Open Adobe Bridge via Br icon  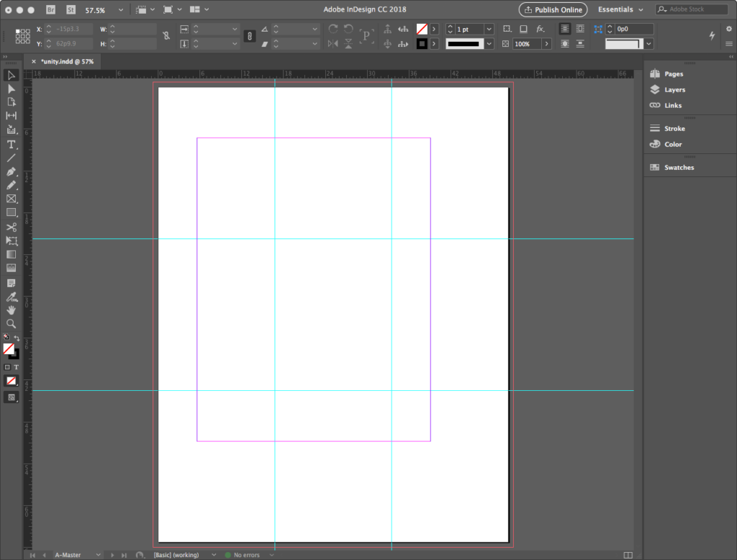[50, 10]
